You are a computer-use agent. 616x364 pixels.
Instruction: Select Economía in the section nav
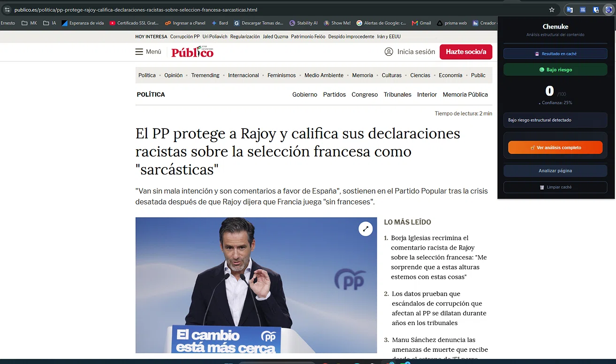[450, 75]
